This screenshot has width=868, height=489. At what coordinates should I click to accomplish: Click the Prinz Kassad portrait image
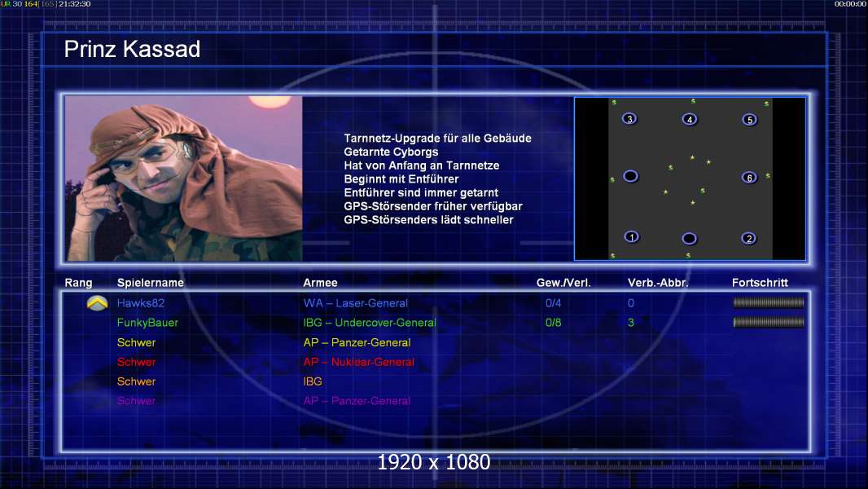(x=184, y=178)
